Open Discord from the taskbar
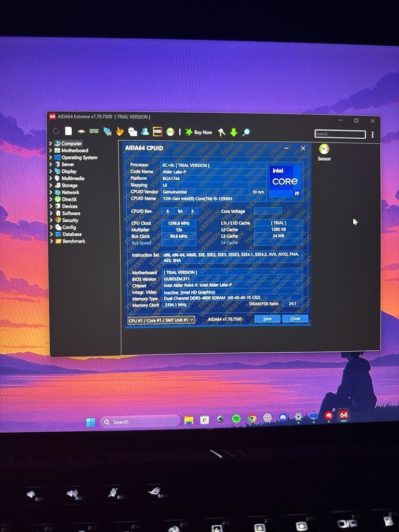The image size is (399, 532). pos(283,417)
